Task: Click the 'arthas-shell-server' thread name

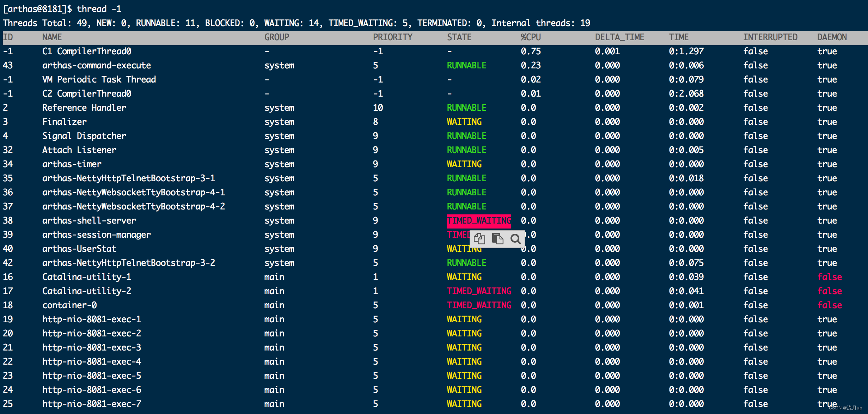Action: [89, 221]
